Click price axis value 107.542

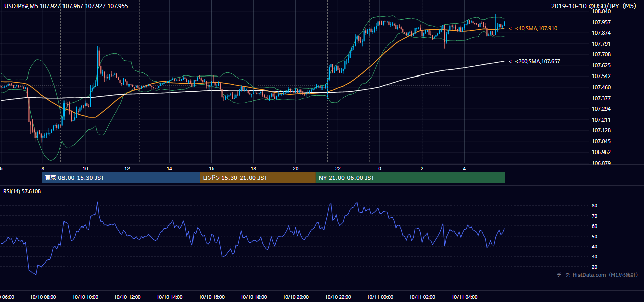(602, 76)
